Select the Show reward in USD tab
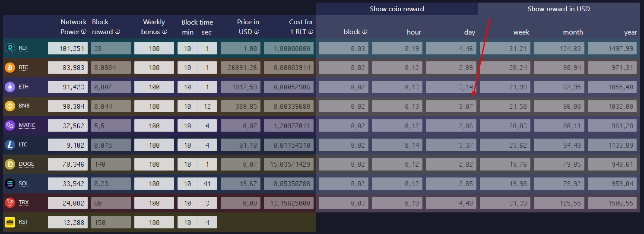 (558, 9)
